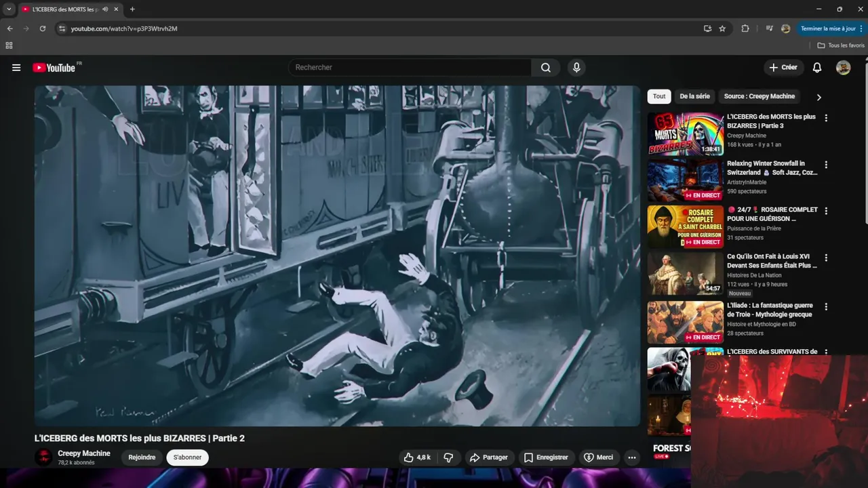Click the Rejoindre button
This screenshot has width=868, height=488.
(142, 457)
